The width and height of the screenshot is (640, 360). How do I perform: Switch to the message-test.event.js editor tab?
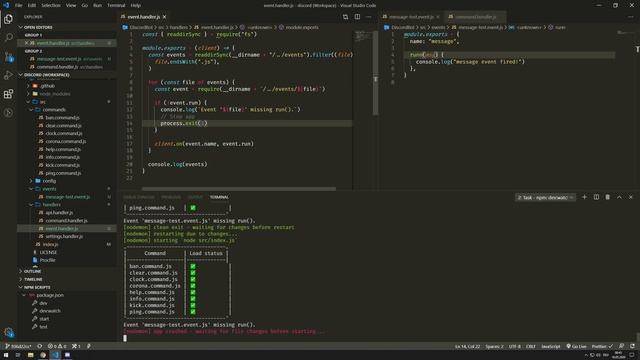click(411, 17)
